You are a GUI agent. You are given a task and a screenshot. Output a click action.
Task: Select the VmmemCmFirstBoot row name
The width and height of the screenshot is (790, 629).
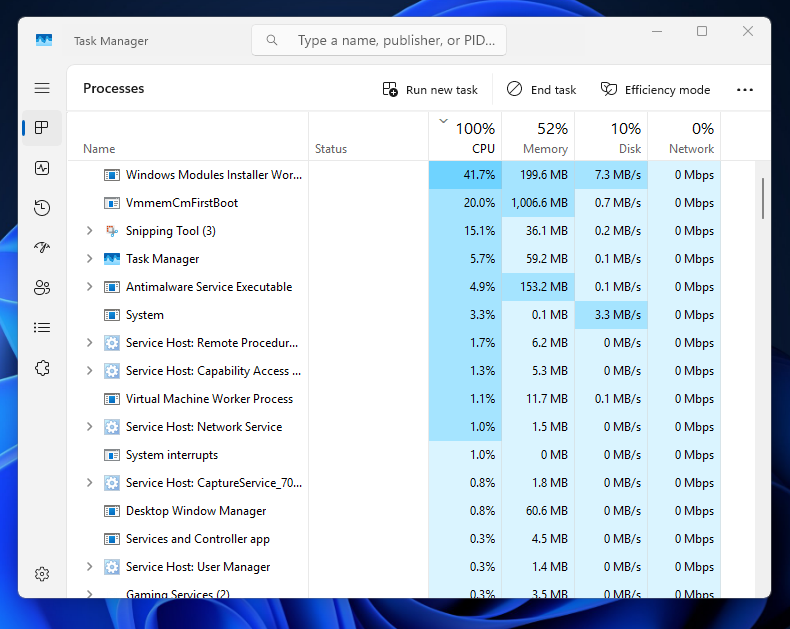pyautogui.click(x=181, y=203)
